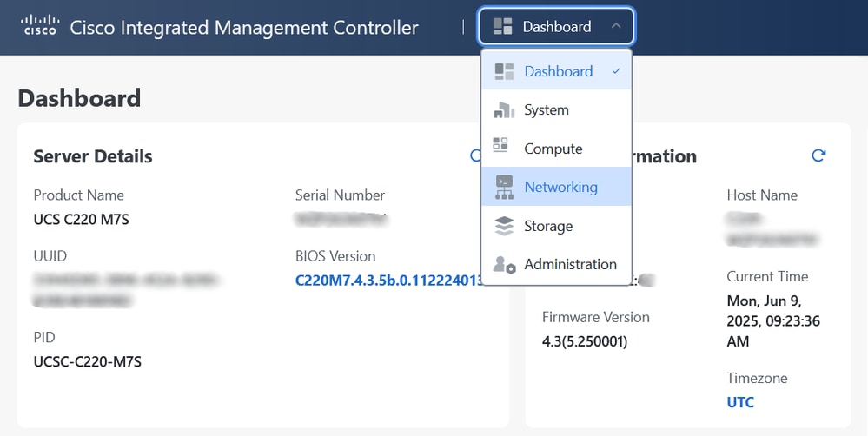Select Dashboard in the navigation menu
This screenshot has width=868, height=436.
[x=556, y=71]
